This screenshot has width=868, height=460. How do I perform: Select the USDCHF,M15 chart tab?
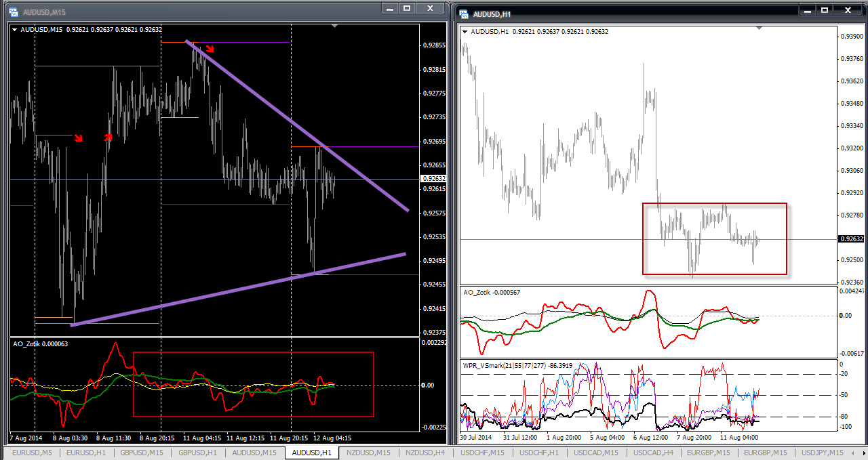coord(482,453)
